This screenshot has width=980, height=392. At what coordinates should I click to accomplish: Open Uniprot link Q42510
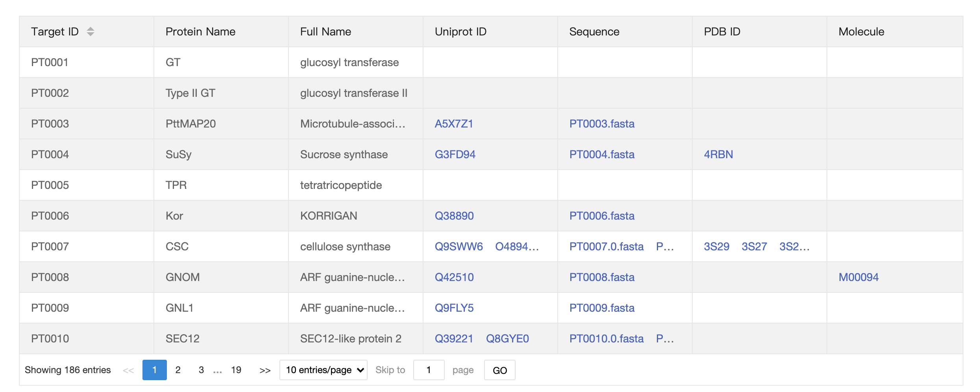[x=454, y=277]
